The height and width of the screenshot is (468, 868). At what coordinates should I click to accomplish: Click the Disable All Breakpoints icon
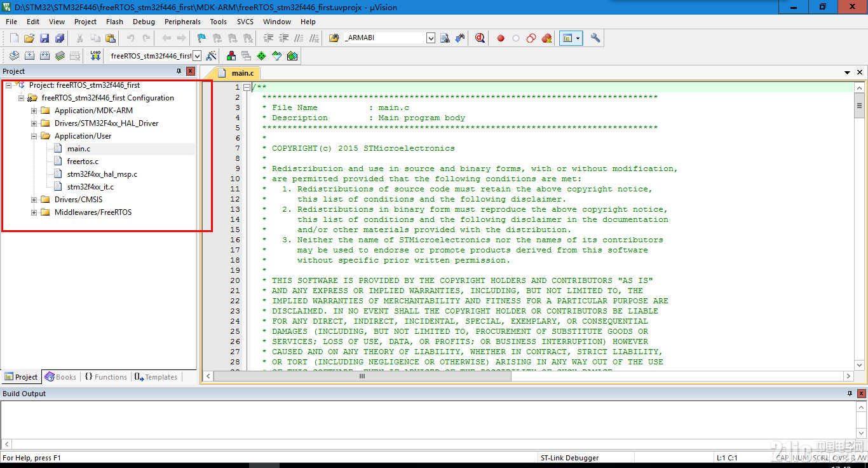pyautogui.click(x=531, y=38)
